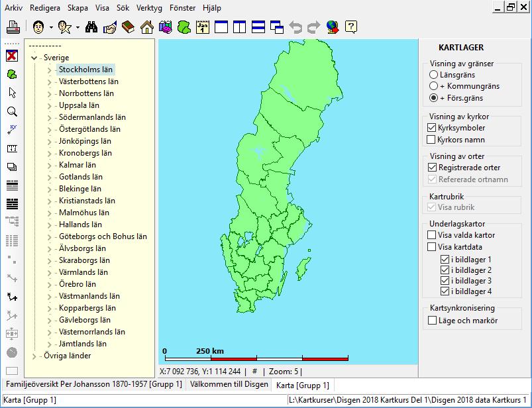This screenshot has height=408, width=532.
Task: Select the + Förs.gräns radio button
Action: tap(433, 98)
